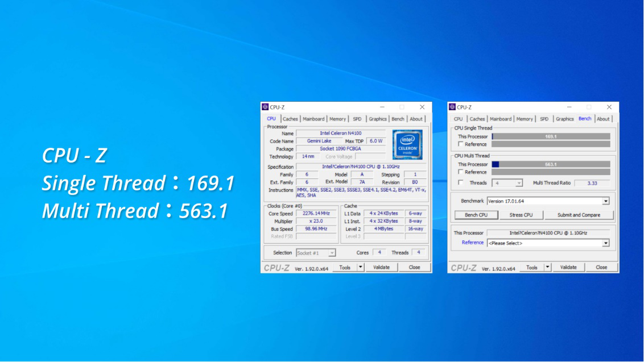Click Submit and Compare button
The height and width of the screenshot is (362, 644).
tap(579, 215)
